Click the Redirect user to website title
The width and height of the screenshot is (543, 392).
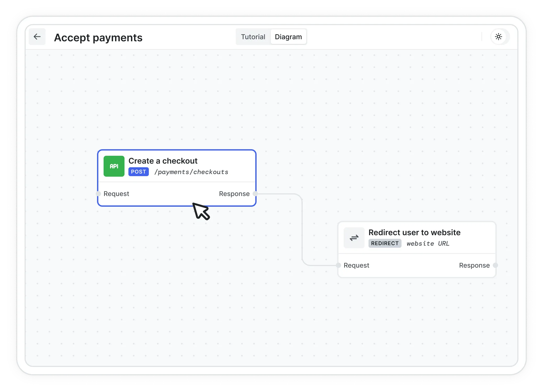click(414, 232)
